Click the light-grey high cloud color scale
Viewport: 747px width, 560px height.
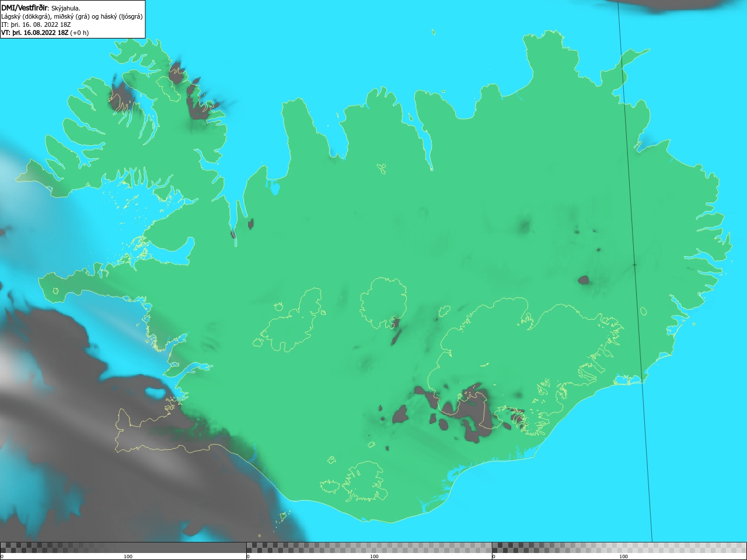tap(619, 547)
